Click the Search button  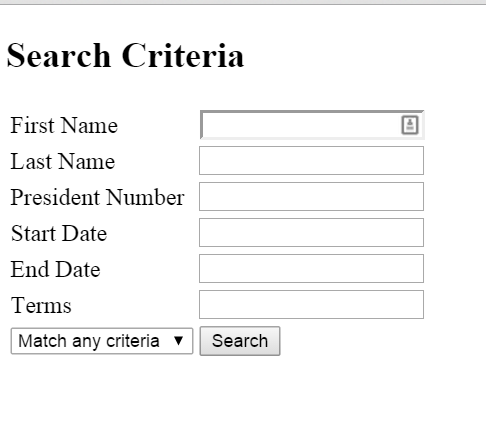point(240,341)
